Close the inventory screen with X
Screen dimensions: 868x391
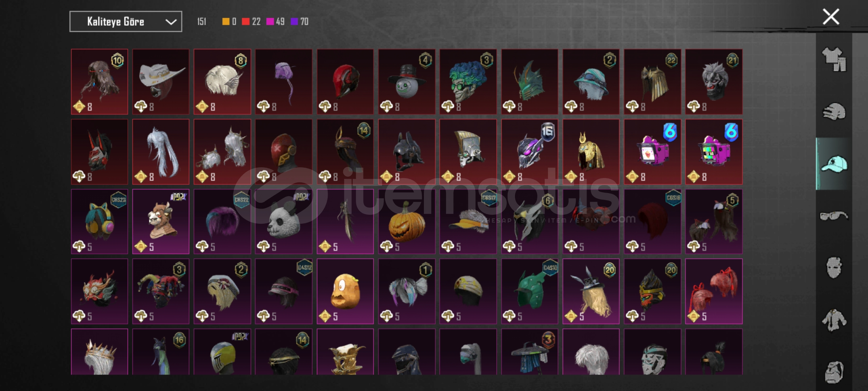pos(831,17)
